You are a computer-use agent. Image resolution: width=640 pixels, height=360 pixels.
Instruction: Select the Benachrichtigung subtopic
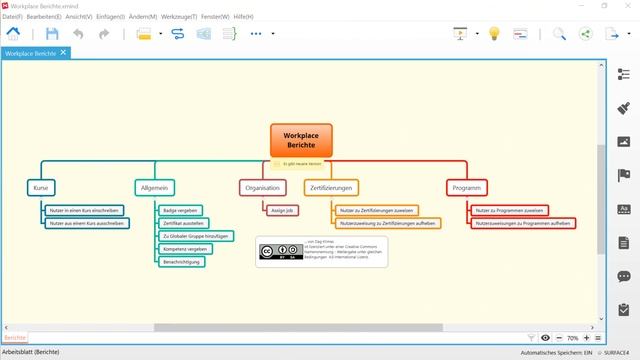pyautogui.click(x=182, y=262)
